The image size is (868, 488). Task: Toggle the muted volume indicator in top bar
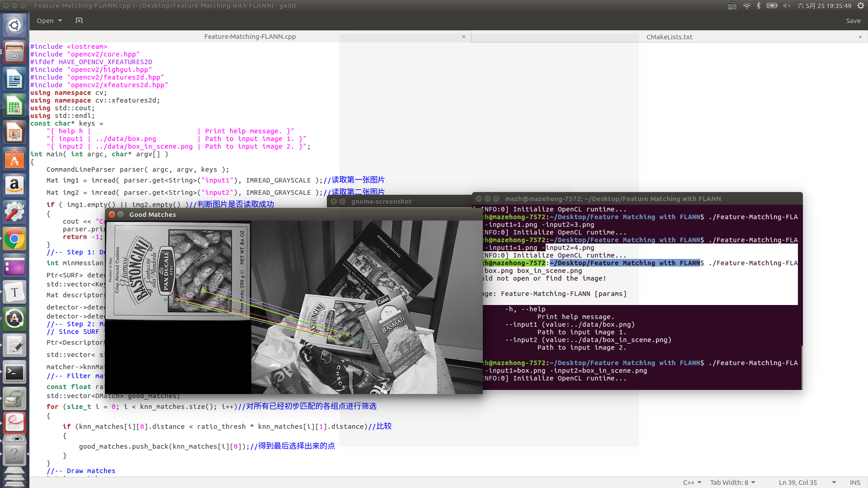787,6
